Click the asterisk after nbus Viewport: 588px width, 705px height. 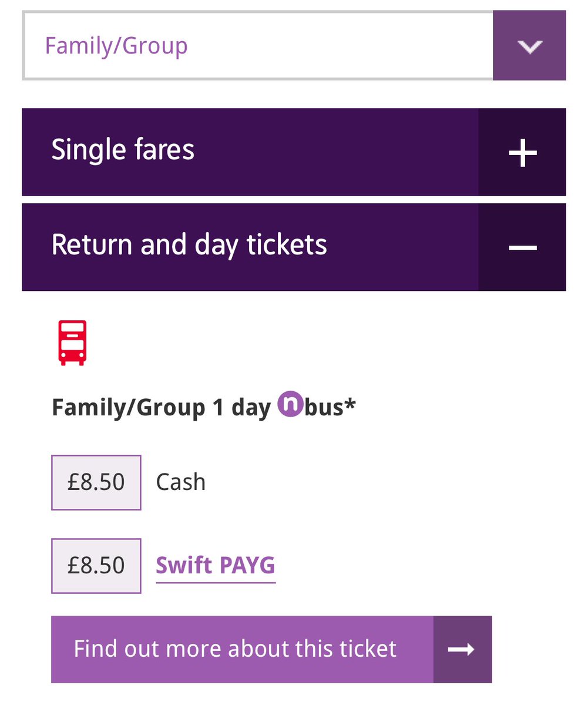(350, 404)
